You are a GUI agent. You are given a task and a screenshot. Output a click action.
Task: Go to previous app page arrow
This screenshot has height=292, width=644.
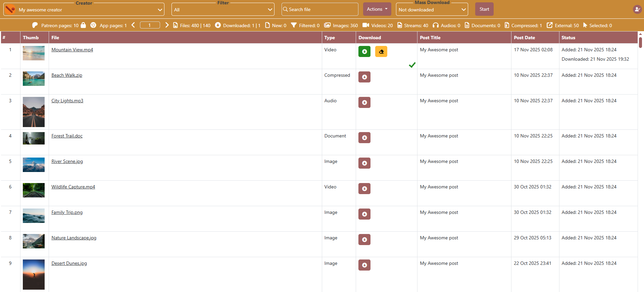[133, 25]
